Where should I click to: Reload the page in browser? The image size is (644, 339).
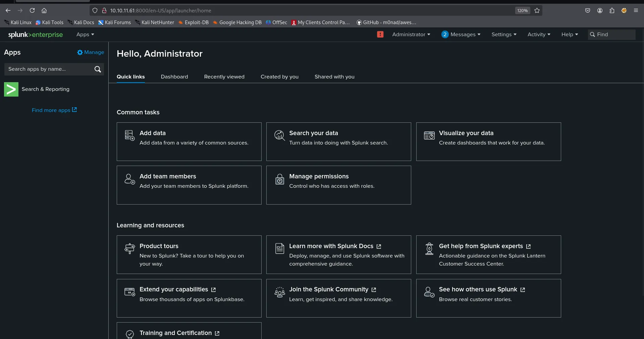pyautogui.click(x=32, y=10)
